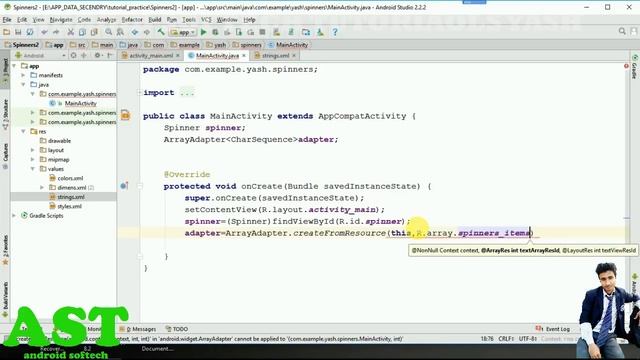Click the example breadcrumb in navigation bar
Screen dimensions: 640x360
(x=185, y=45)
